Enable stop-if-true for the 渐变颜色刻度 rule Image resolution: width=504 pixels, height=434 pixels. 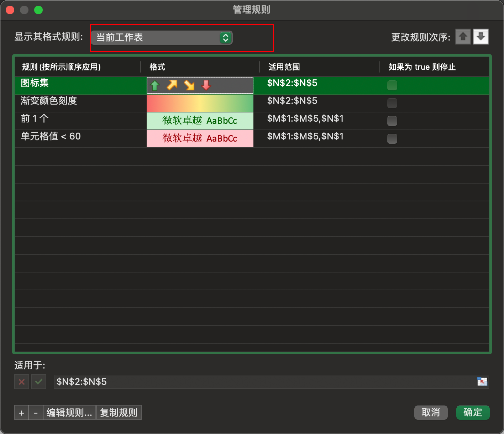tap(392, 103)
